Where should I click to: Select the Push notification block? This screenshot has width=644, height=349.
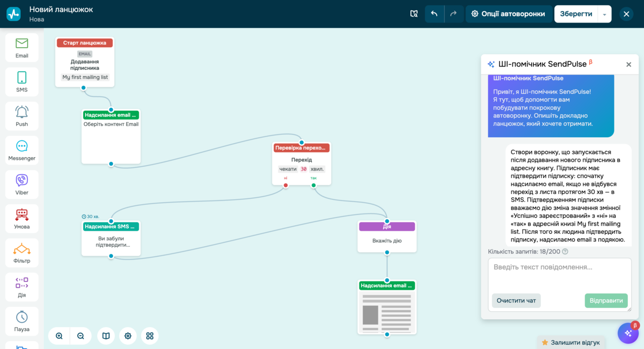(21, 116)
